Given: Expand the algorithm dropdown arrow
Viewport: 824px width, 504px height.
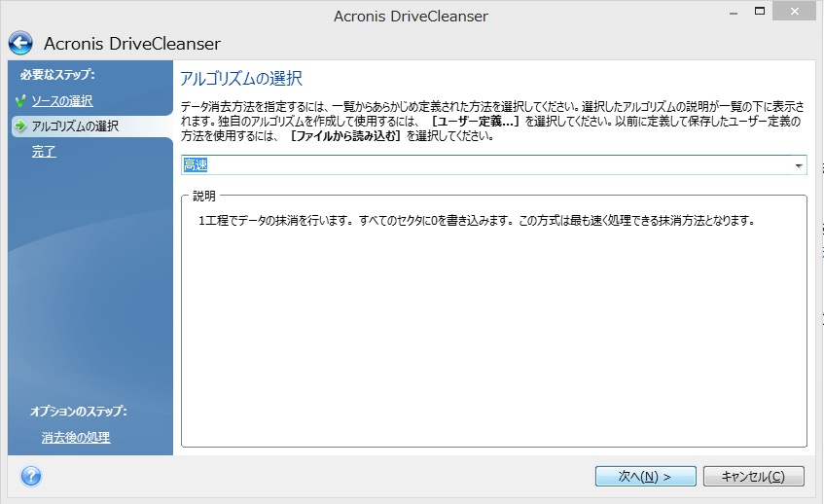Looking at the screenshot, I should pyautogui.click(x=799, y=165).
